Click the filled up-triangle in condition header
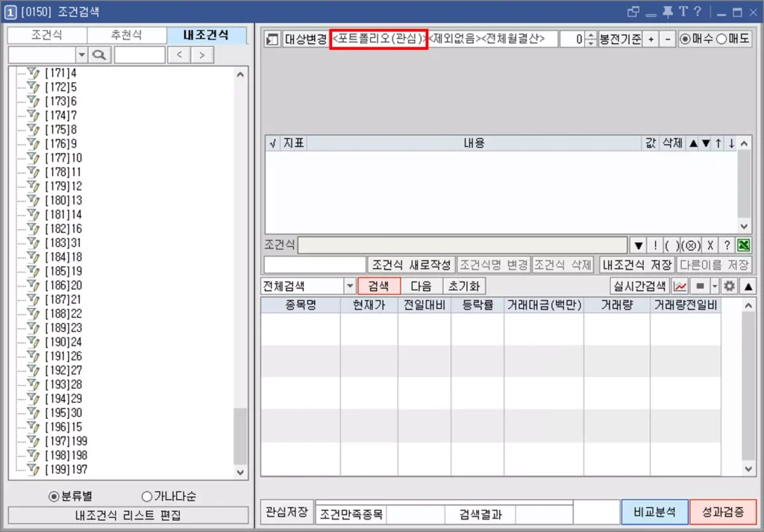This screenshot has height=532, width=764. tap(693, 143)
